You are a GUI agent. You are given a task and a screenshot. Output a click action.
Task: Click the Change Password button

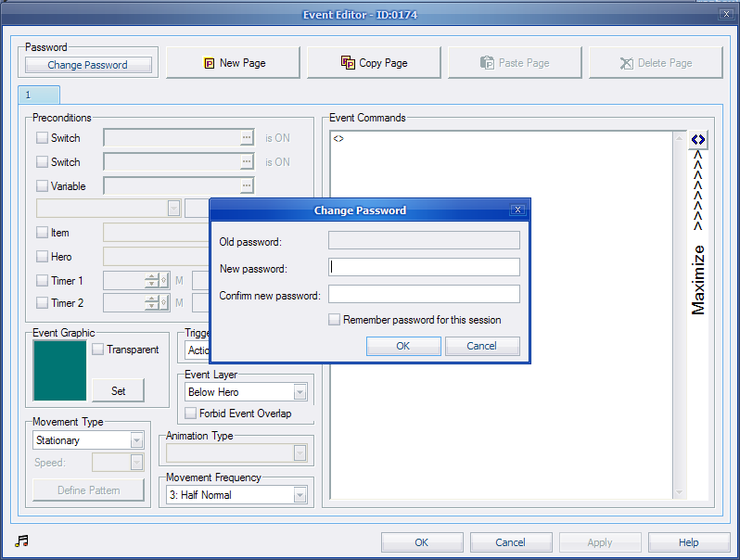click(88, 65)
